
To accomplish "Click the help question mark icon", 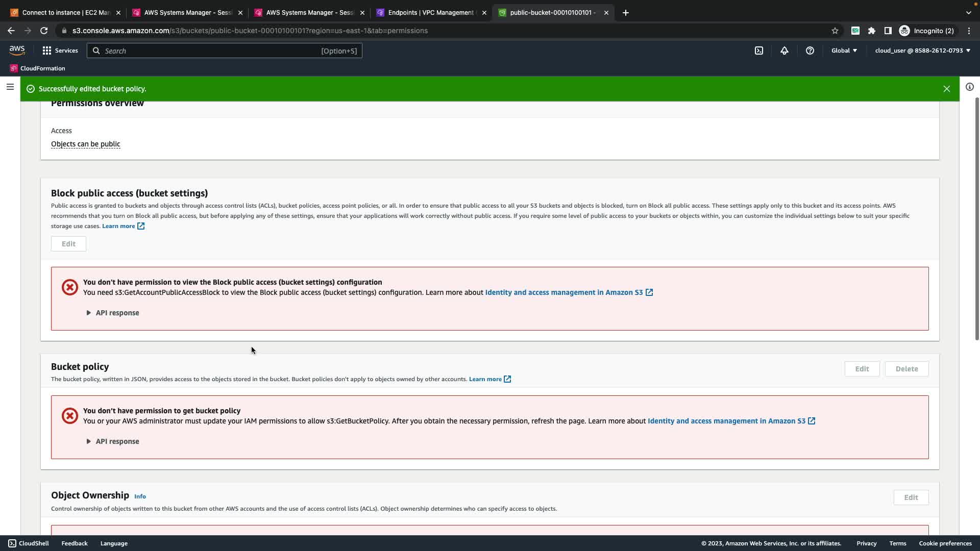I will click(810, 51).
